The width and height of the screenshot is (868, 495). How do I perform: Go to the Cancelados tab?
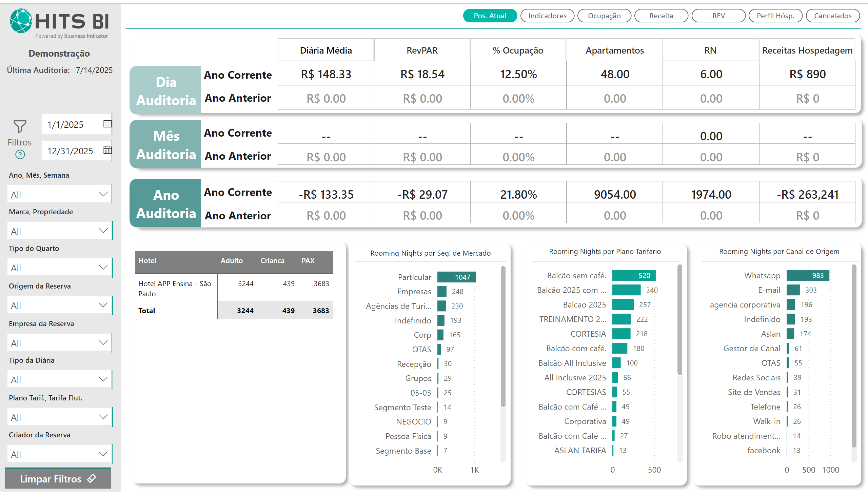pos(832,16)
